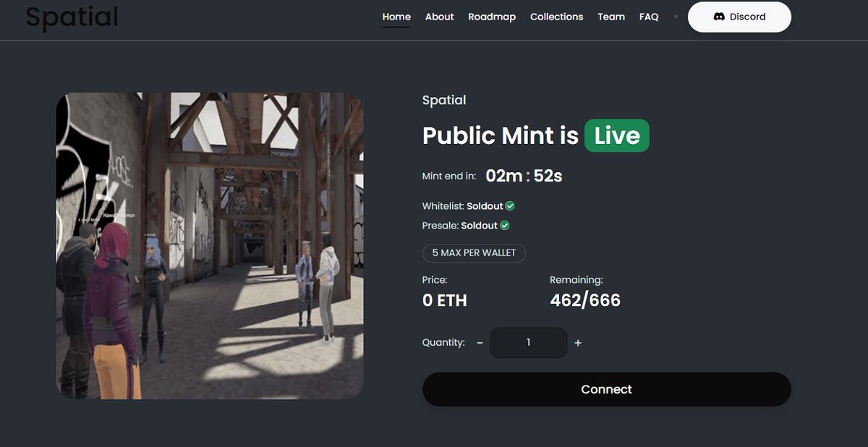This screenshot has width=868, height=447.
Task: Click the Discord logo icon
Action: click(719, 17)
